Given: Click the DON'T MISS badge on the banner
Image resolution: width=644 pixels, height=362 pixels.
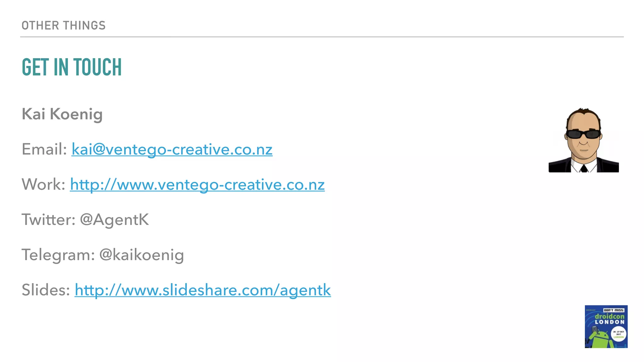Looking at the screenshot, I should [613, 310].
